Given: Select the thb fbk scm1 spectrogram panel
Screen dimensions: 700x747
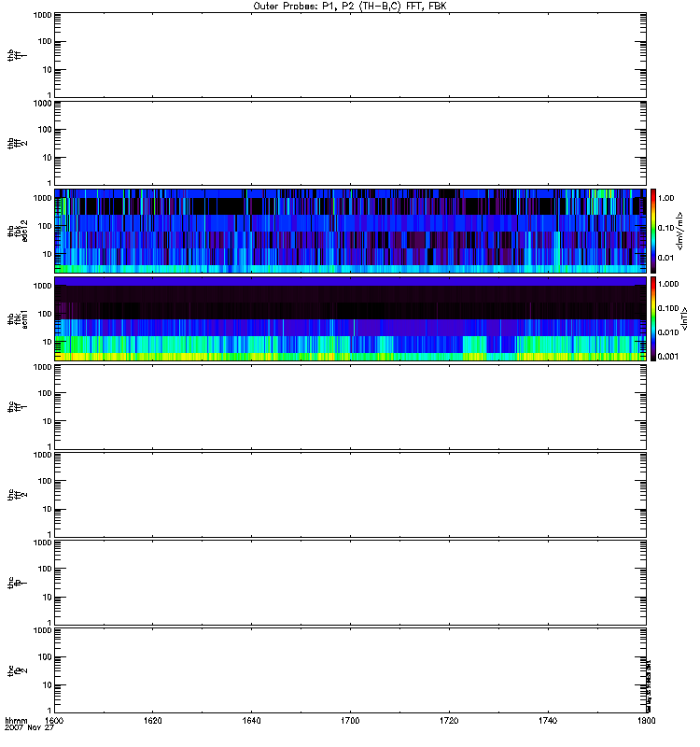Looking at the screenshot, I should coord(350,318).
